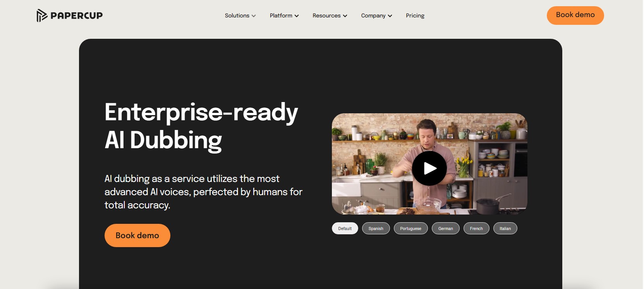644x289 pixels.
Task: Open the Company menu chevron
Action: [390, 16]
